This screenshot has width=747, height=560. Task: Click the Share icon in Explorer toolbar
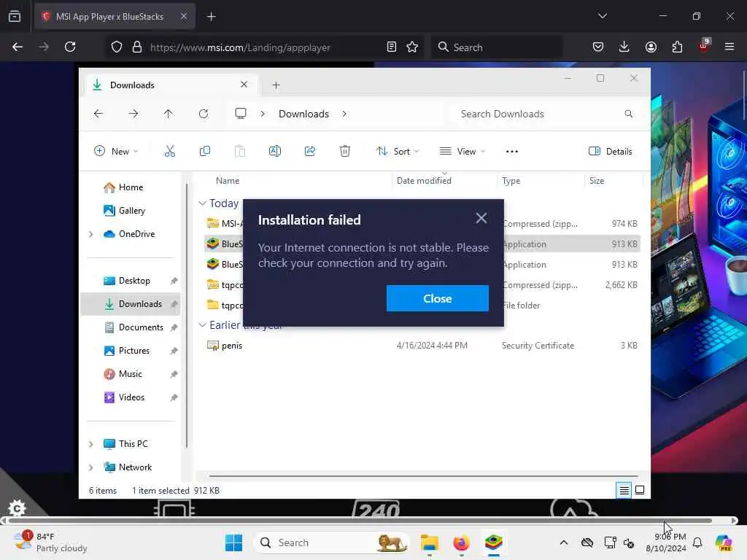(x=309, y=152)
